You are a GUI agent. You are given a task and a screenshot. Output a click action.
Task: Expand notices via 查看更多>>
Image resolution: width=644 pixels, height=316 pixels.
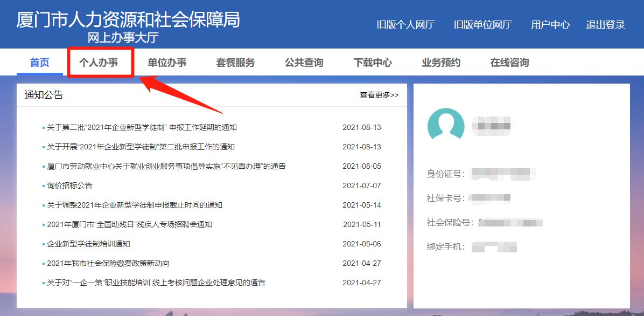coord(379,95)
